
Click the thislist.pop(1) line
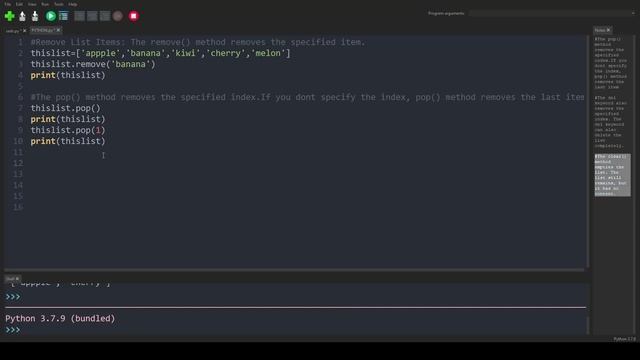(68, 130)
